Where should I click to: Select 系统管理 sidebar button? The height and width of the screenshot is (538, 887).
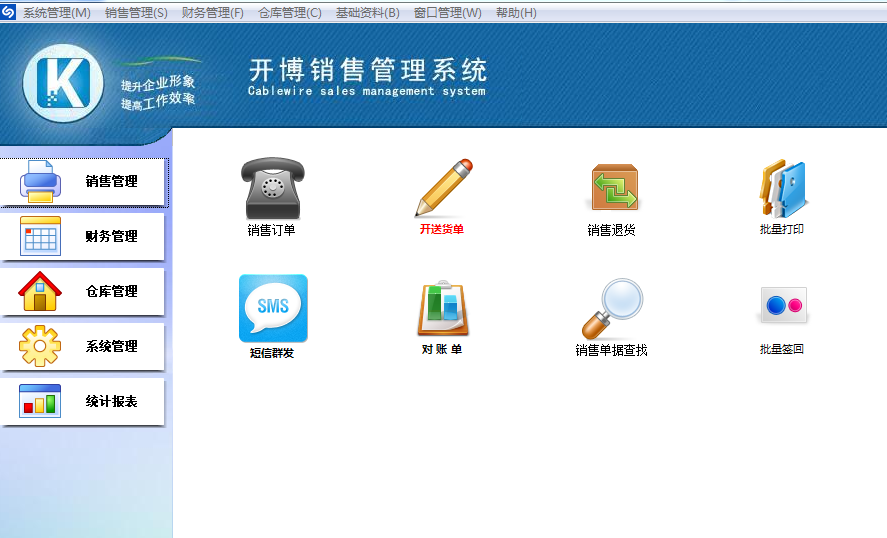tap(83, 346)
